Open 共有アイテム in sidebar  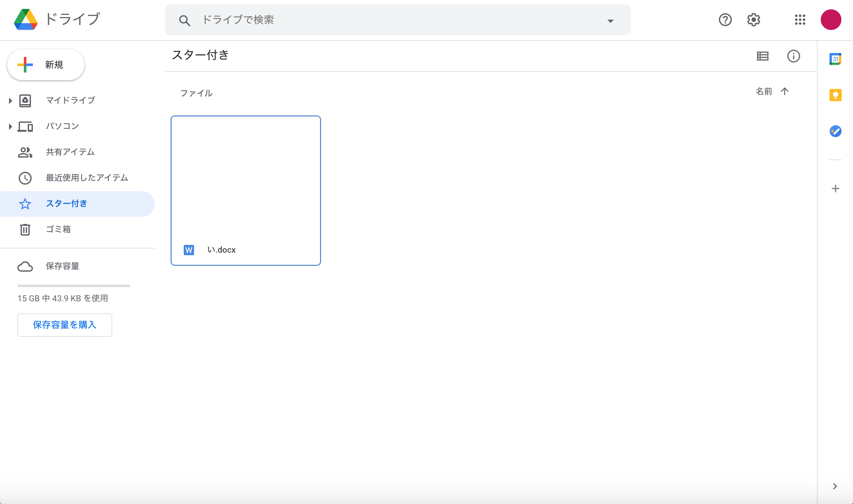(x=77, y=152)
